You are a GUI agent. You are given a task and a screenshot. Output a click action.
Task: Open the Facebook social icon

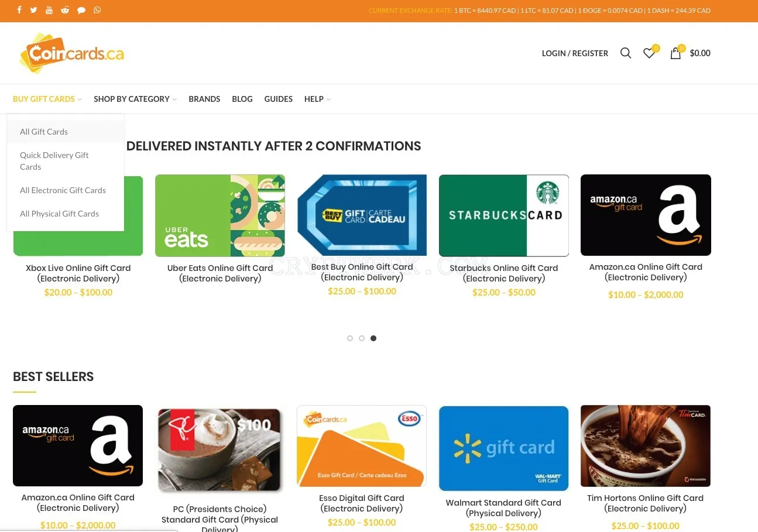[19, 10]
